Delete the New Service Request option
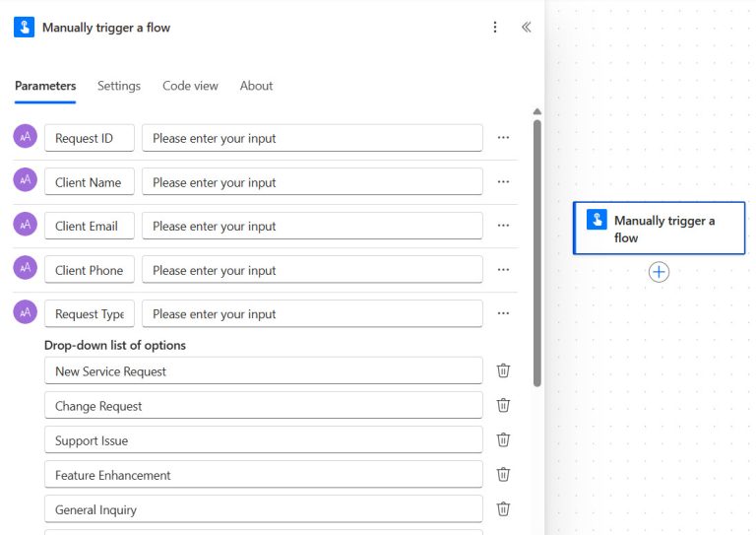 pos(503,370)
